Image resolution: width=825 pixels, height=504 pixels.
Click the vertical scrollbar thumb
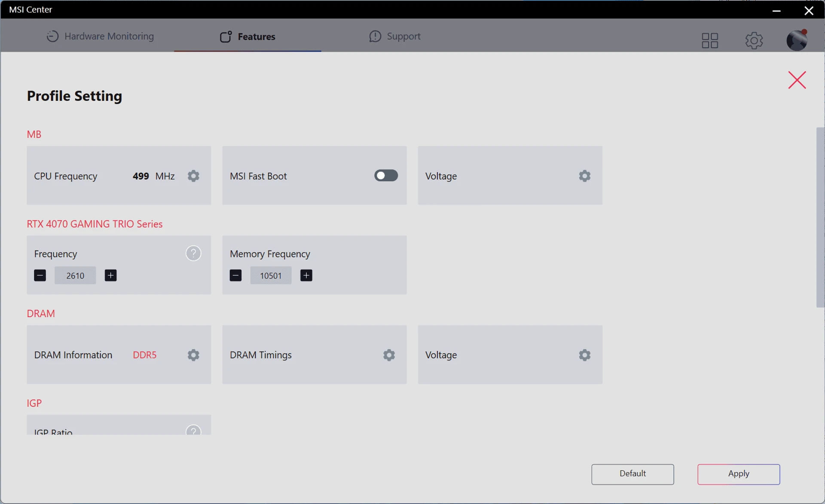click(x=820, y=217)
